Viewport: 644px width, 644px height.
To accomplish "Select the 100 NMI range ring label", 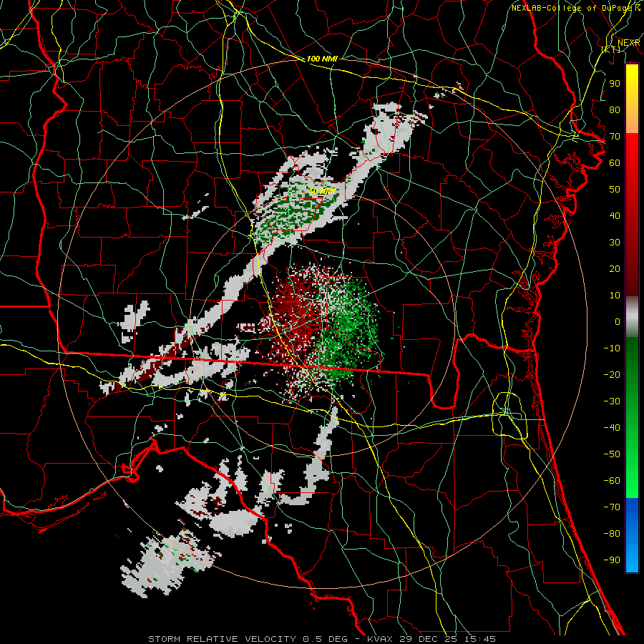I will (x=322, y=59).
